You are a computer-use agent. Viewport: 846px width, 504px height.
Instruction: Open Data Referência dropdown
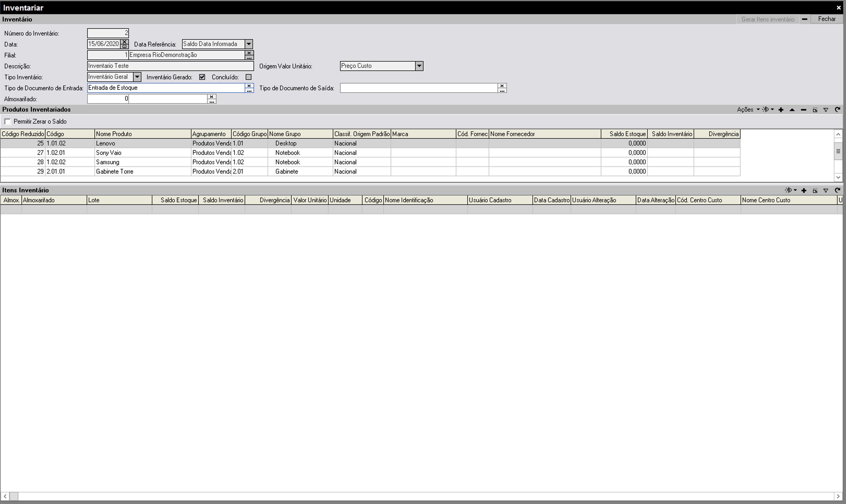pyautogui.click(x=249, y=44)
